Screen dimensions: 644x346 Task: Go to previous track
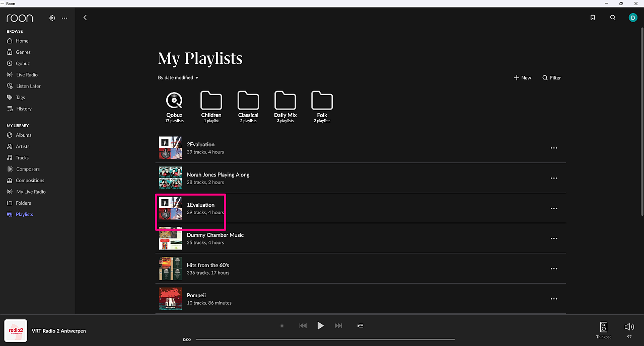(x=303, y=326)
